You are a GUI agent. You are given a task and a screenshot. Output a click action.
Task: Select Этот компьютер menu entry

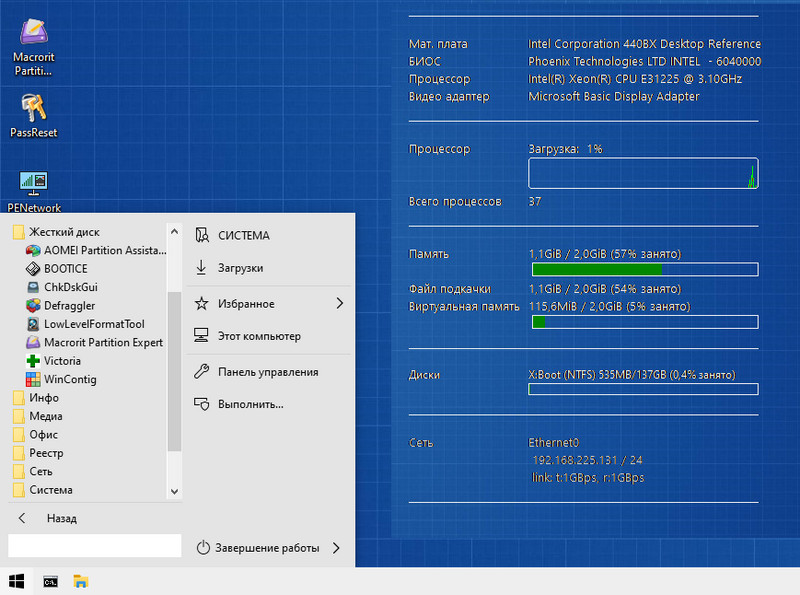[268, 336]
